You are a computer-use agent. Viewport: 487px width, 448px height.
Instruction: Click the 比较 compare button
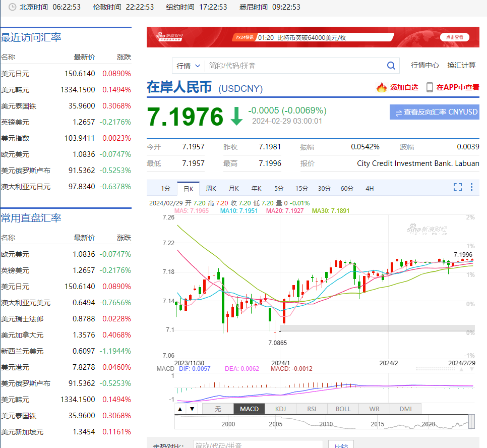click(341, 445)
